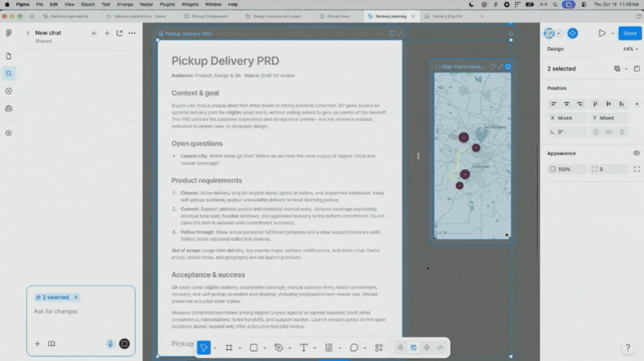Stop generation with black stop button
This screenshot has height=361, width=644.
click(x=125, y=344)
